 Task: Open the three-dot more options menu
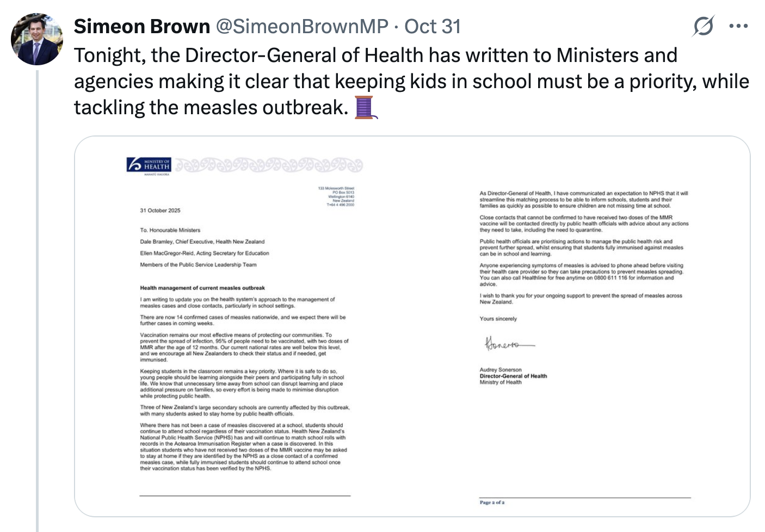(738, 26)
